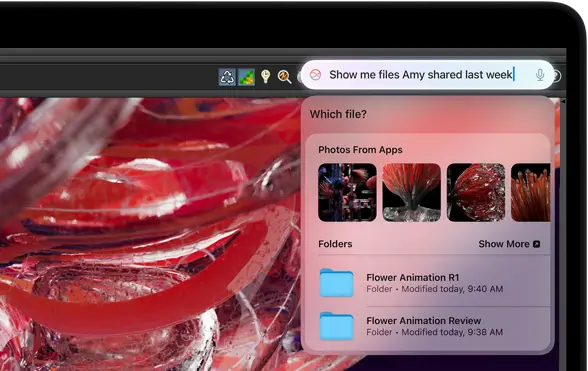Select third photo thumbnail of red bulb
This screenshot has width=588, height=371.
click(x=476, y=192)
